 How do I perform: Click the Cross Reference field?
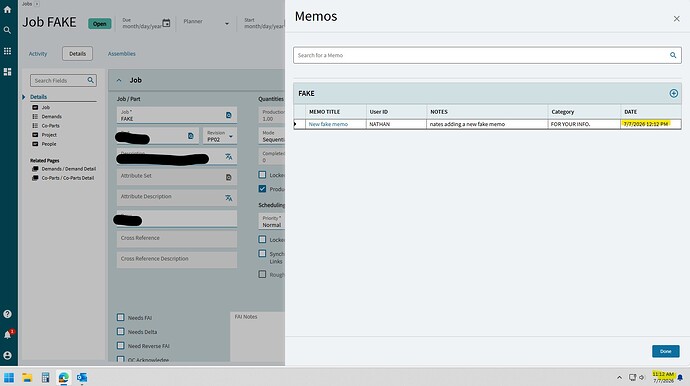[177, 239]
